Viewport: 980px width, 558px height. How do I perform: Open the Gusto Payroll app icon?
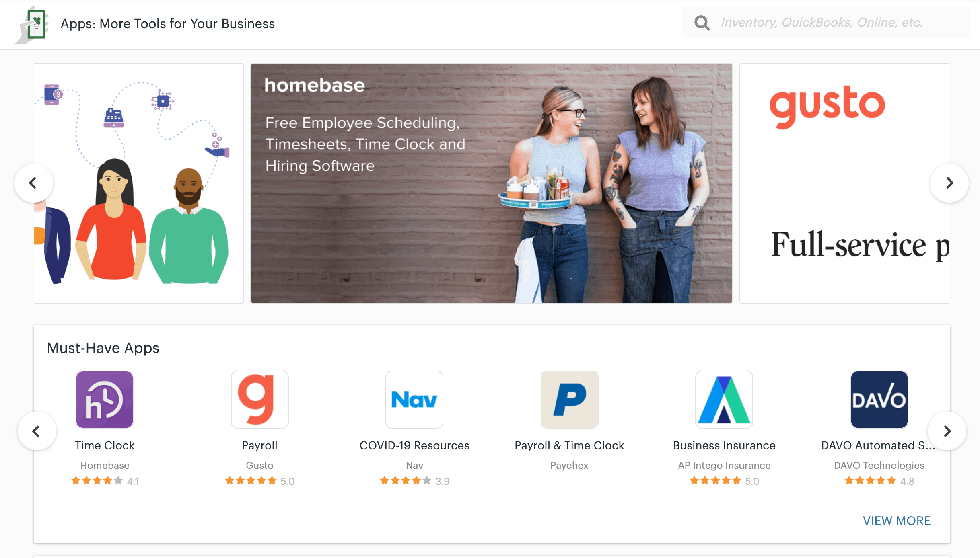pyautogui.click(x=259, y=399)
